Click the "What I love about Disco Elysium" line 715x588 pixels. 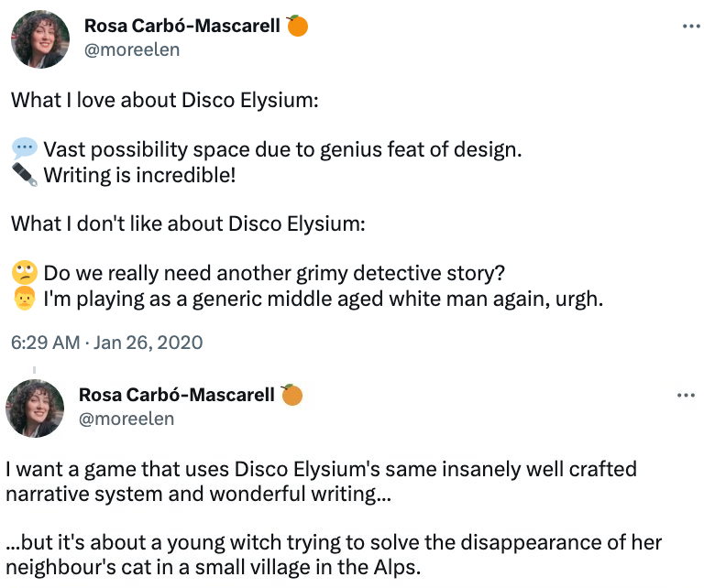point(165,100)
